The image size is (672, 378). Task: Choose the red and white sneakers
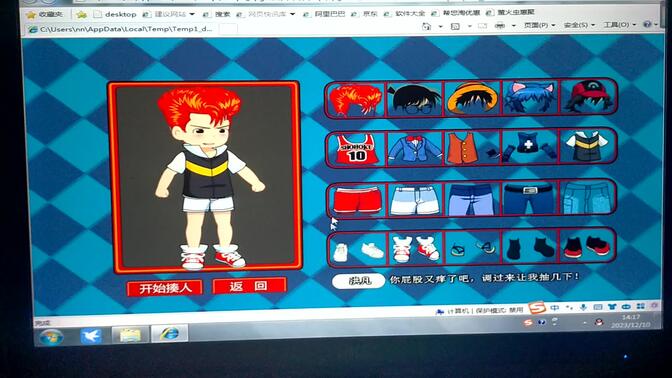click(x=415, y=248)
